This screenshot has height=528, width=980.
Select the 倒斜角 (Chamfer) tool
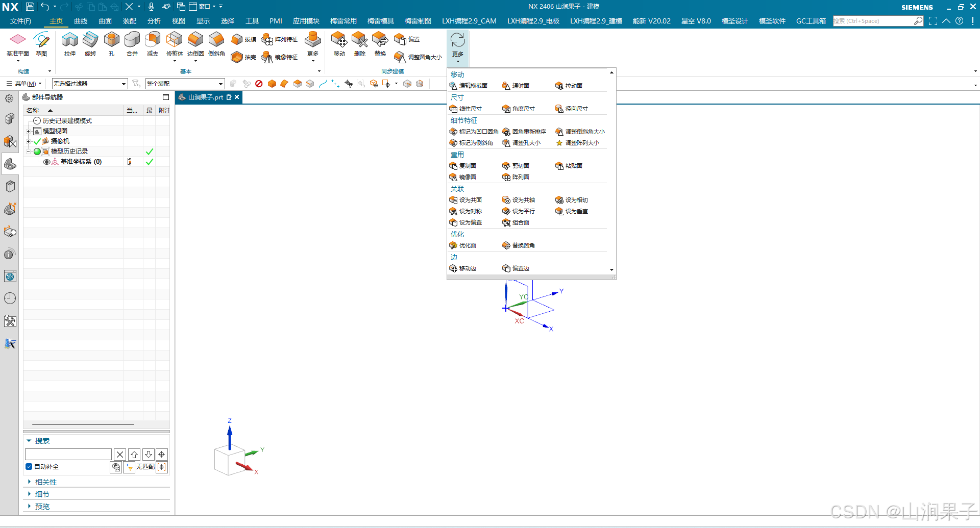click(216, 44)
